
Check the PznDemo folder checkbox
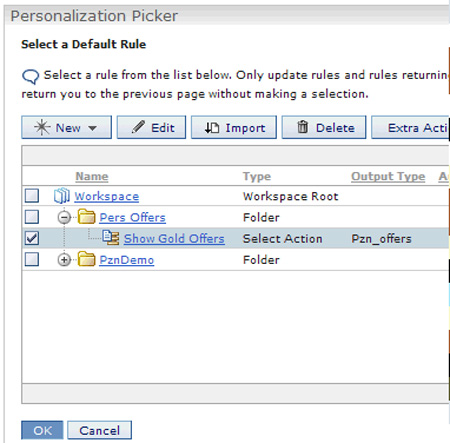pos(32,259)
